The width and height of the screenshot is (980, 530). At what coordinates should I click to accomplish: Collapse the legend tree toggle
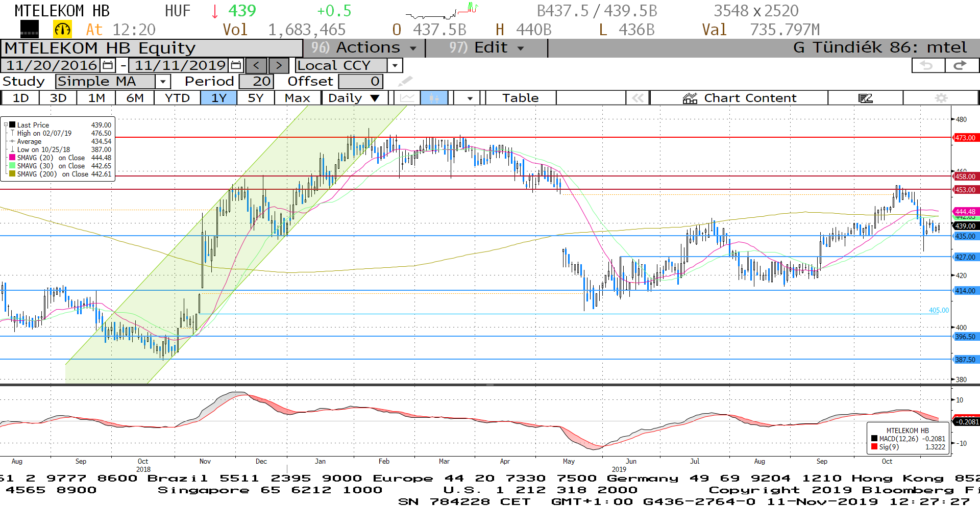tap(6, 125)
